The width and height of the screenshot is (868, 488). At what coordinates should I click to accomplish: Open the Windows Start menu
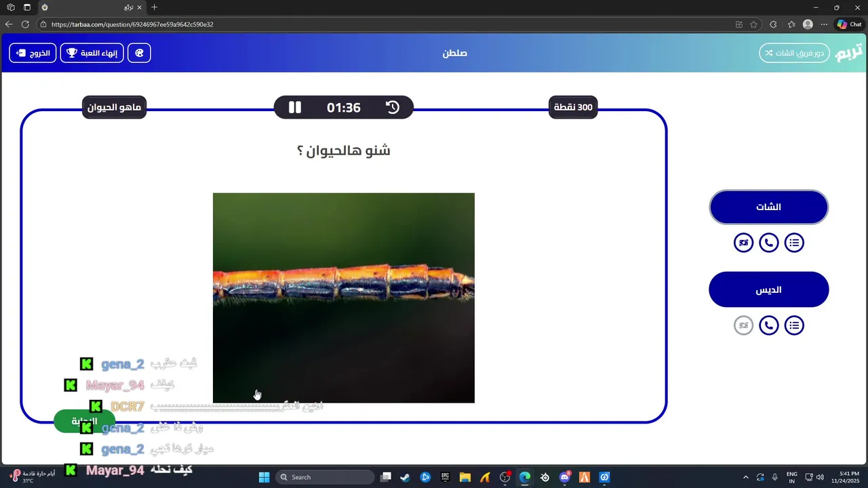tap(264, 477)
